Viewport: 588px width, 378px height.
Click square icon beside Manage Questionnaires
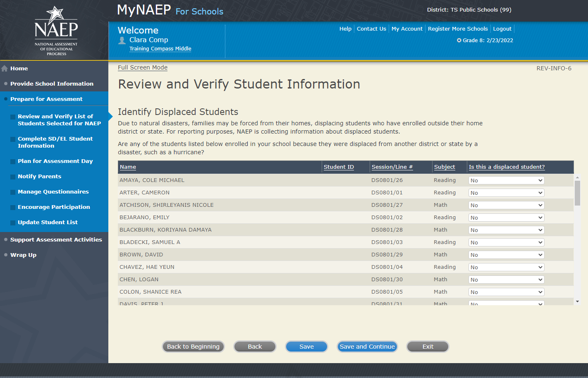(13, 192)
